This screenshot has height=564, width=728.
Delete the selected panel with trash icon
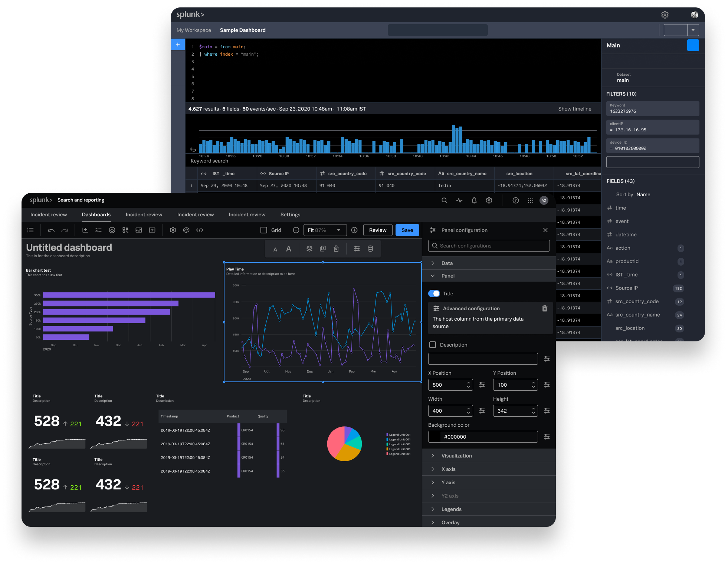click(x=336, y=249)
